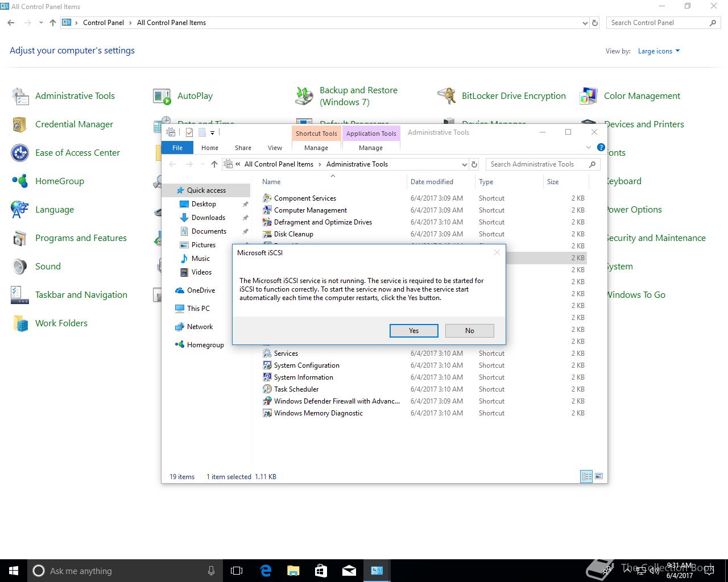
Task: Select OneDrive in navigation pane
Action: 201,290
